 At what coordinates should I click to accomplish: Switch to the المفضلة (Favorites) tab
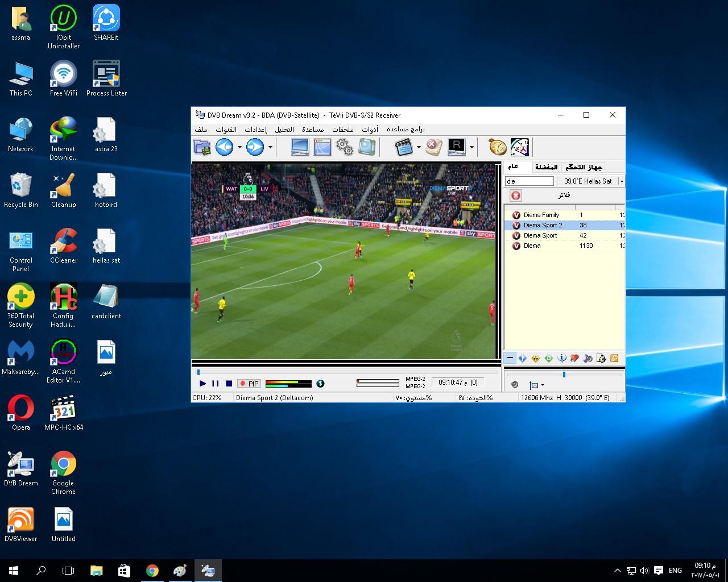pos(546,167)
